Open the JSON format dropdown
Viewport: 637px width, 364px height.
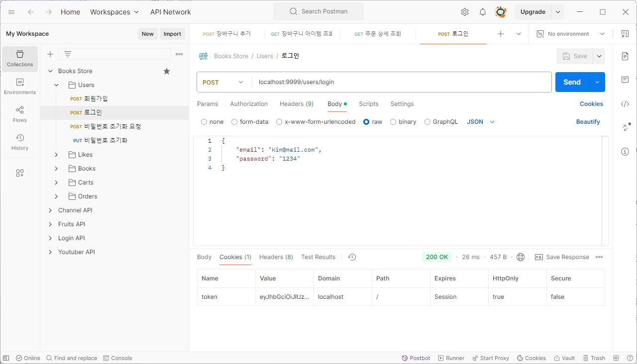(481, 122)
